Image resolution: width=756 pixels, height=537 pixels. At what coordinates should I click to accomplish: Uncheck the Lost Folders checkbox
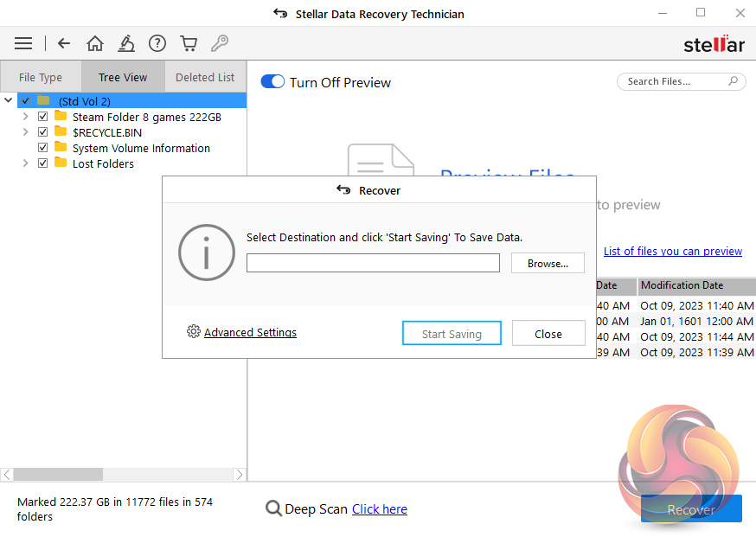point(43,163)
